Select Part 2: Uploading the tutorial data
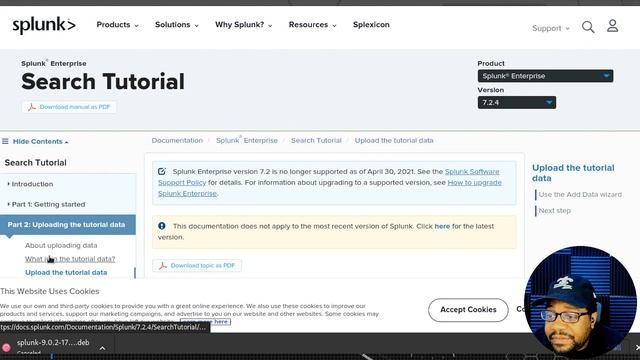640x360 pixels. [x=68, y=224]
